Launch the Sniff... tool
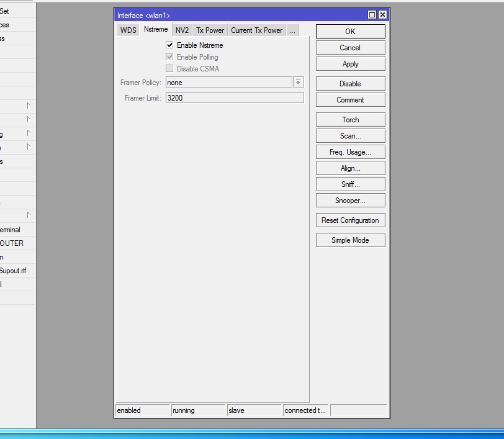The image size is (504, 439). [x=350, y=184]
